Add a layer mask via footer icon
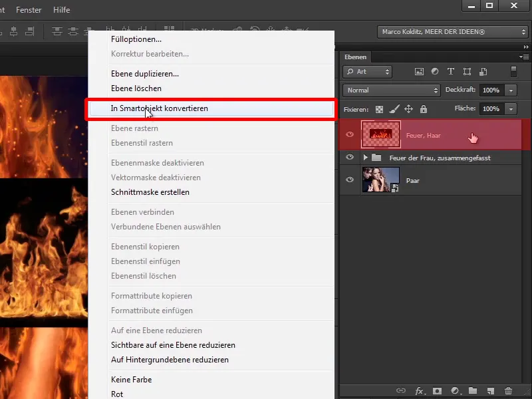Image resolution: width=532 pixels, height=399 pixels. coord(437,391)
